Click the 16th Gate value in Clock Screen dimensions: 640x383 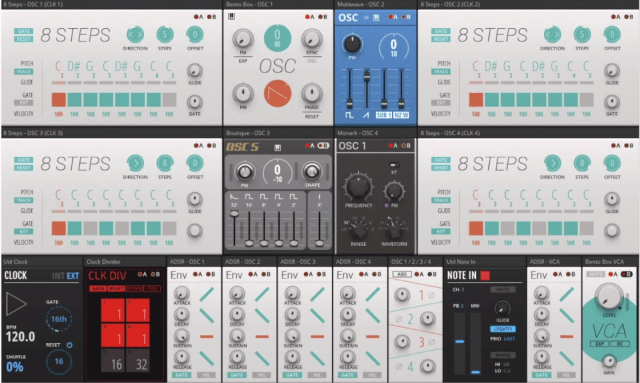tap(59, 319)
